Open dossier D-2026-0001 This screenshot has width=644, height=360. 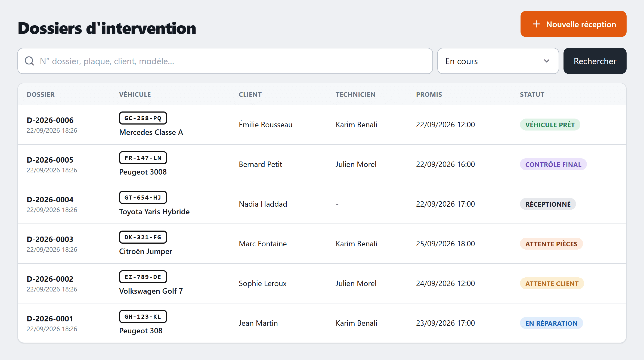[50, 319]
